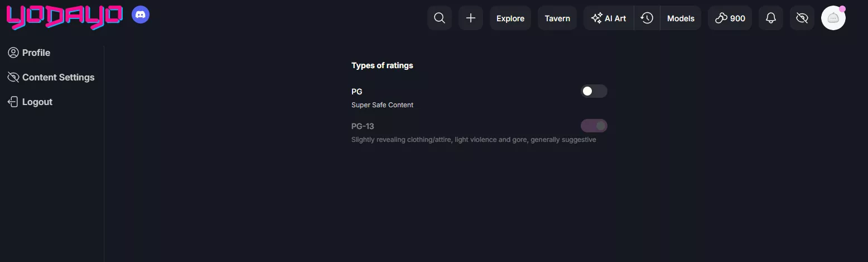The image size is (868, 262).
Task: Enable the PG rating toggle
Action: (594, 91)
